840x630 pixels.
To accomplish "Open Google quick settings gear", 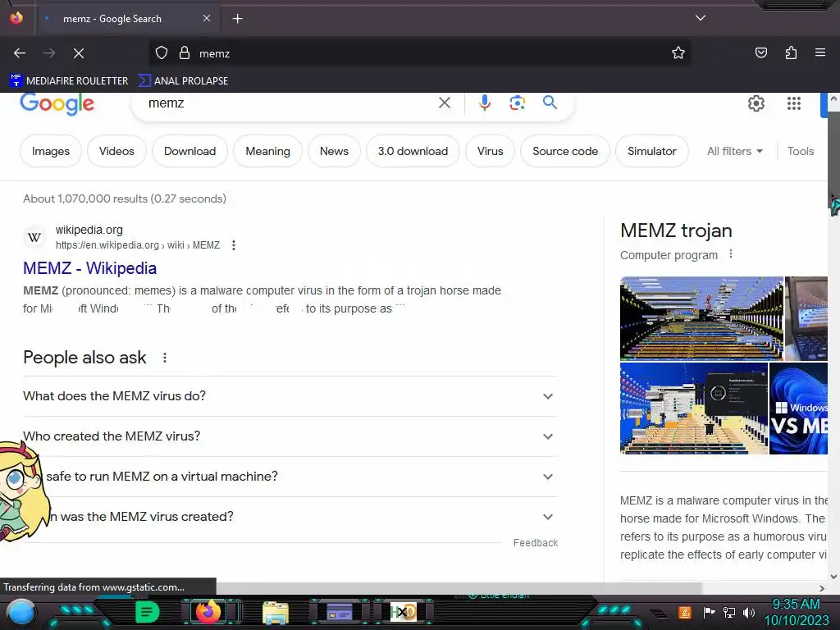I will 756,103.
